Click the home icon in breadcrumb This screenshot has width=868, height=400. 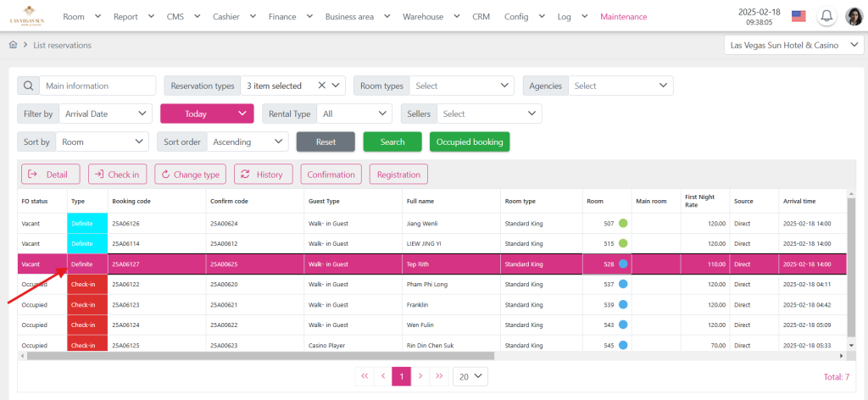coord(13,45)
